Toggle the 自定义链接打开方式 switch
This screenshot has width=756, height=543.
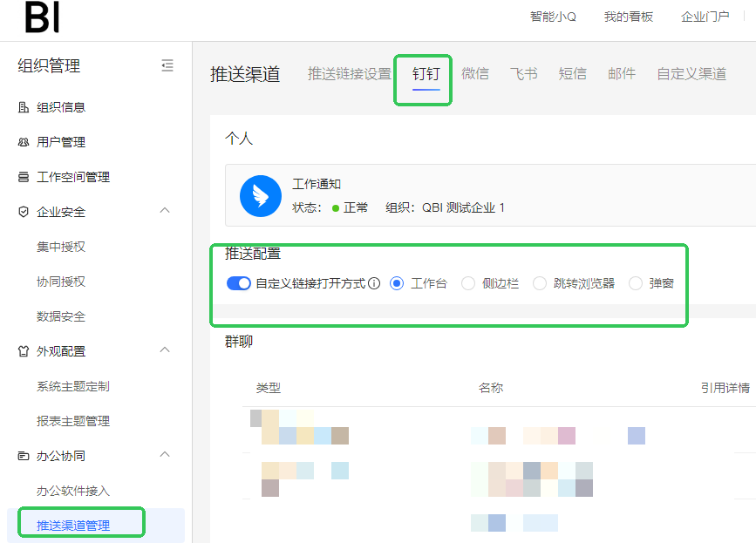(238, 283)
